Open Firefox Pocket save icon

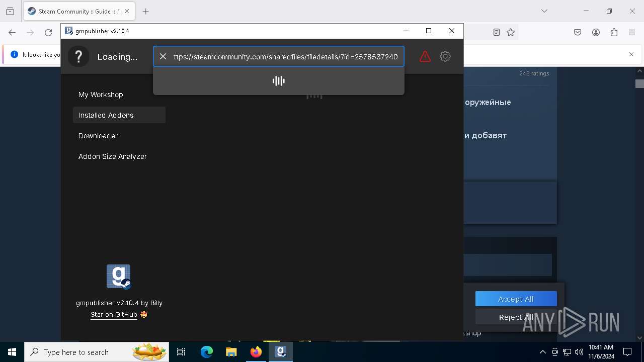point(578,32)
